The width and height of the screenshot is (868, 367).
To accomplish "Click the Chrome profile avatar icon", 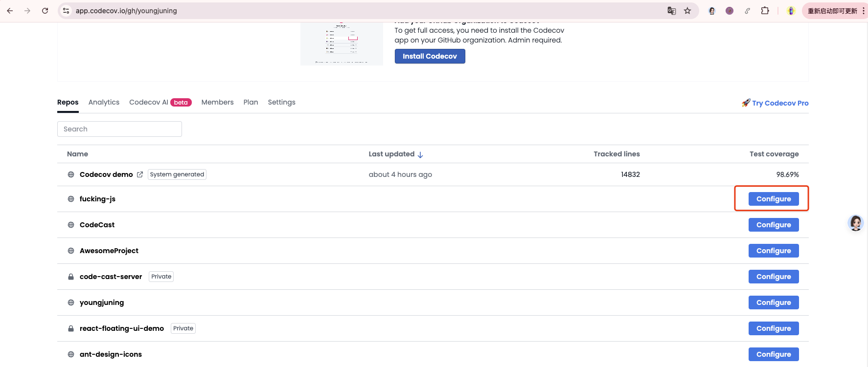I will pyautogui.click(x=791, y=11).
